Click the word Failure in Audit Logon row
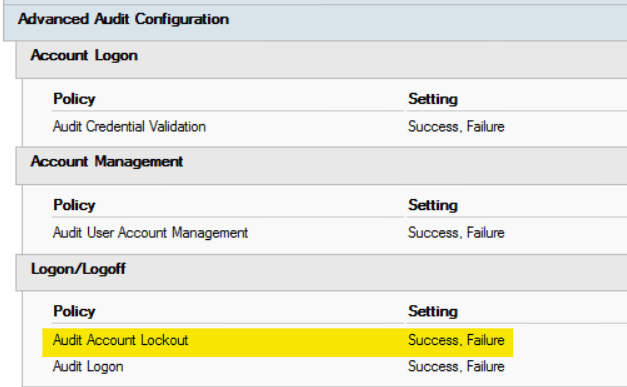 click(x=486, y=367)
